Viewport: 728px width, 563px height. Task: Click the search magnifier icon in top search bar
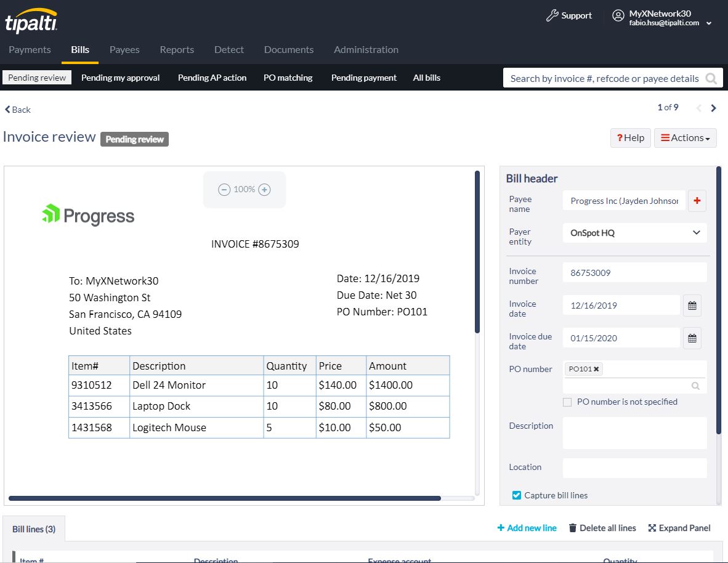[711, 78]
